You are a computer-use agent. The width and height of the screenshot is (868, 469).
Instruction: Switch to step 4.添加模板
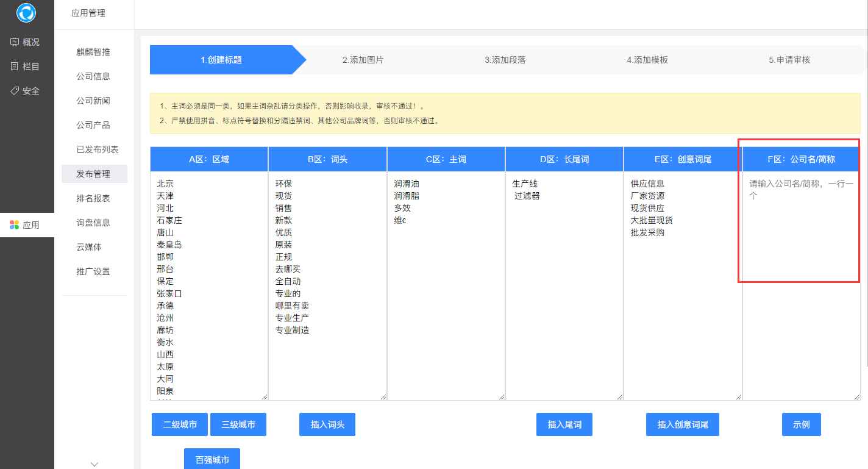(x=647, y=60)
